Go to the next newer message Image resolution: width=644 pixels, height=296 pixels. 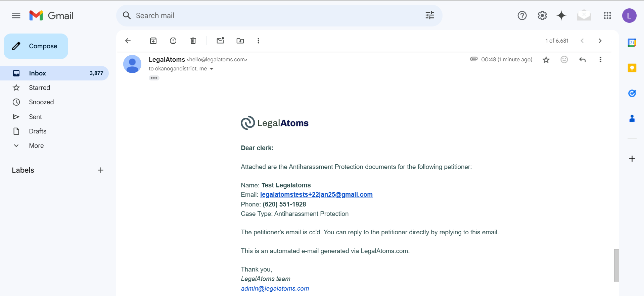point(582,41)
